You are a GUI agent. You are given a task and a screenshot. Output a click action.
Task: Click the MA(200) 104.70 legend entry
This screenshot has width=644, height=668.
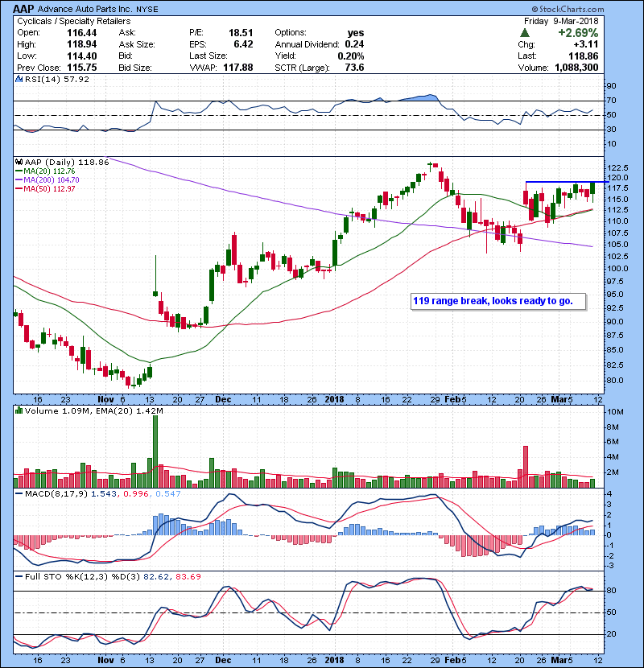[x=47, y=180]
